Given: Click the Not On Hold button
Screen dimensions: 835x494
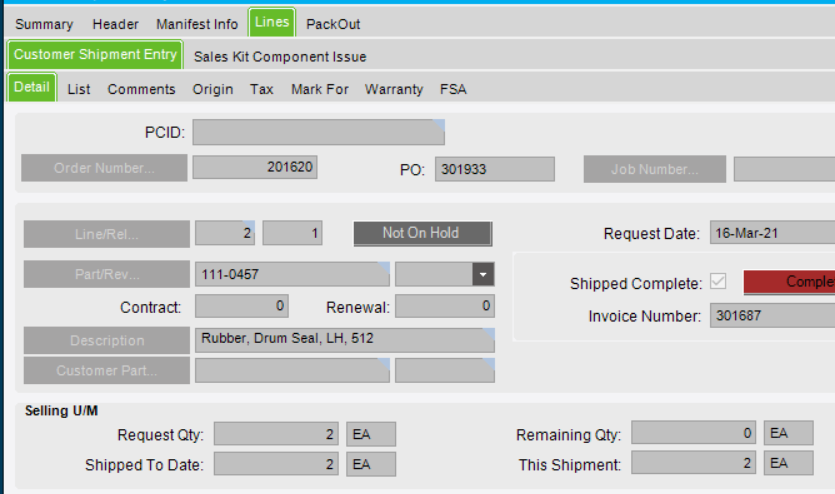Looking at the screenshot, I should tap(423, 234).
